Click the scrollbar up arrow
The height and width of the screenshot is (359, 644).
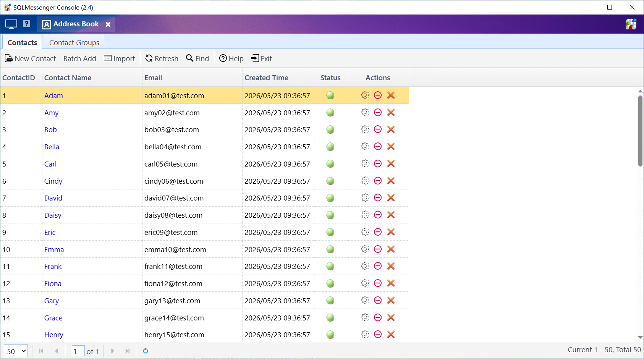click(x=640, y=91)
